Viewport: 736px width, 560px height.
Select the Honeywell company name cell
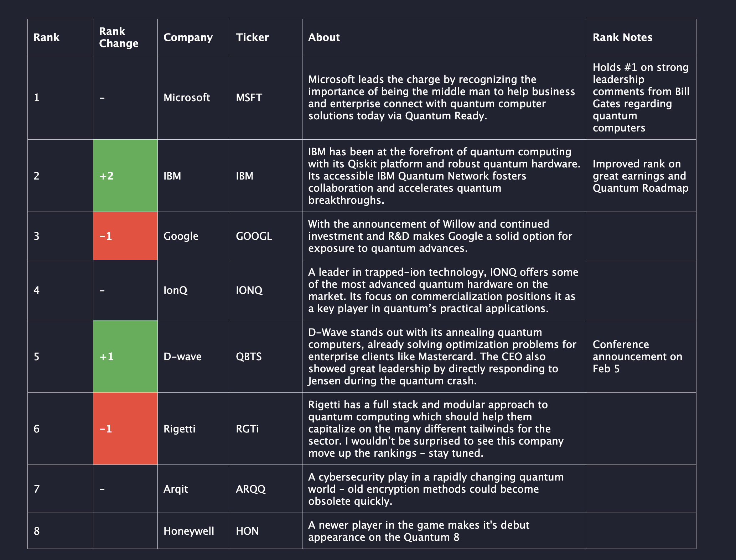click(189, 531)
